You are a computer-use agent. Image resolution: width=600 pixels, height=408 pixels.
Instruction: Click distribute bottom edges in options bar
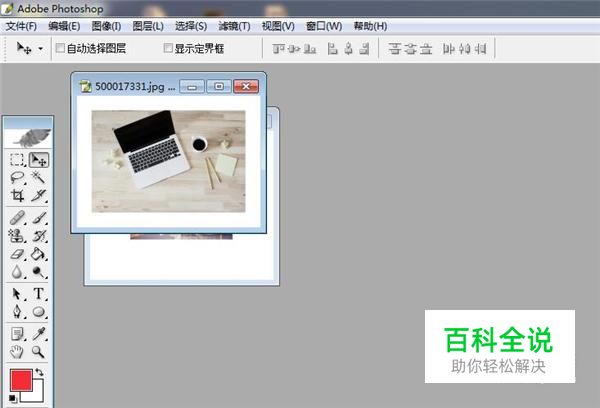[x=426, y=49]
